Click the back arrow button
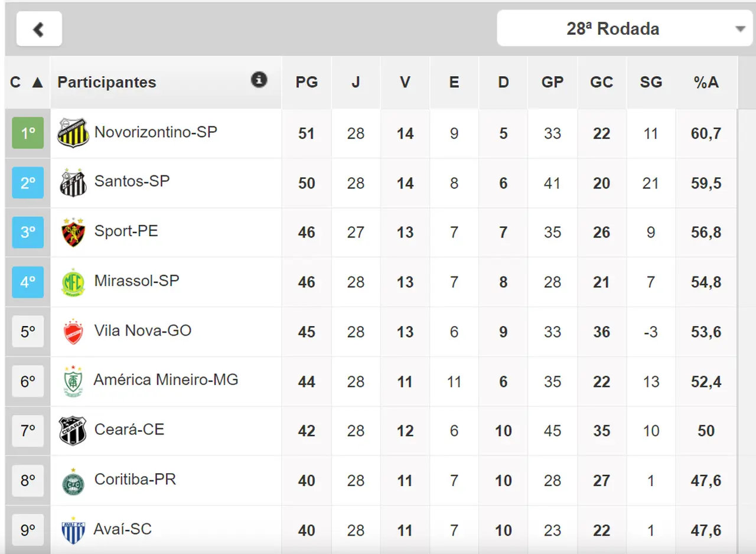The image size is (756, 554). pyautogui.click(x=39, y=29)
